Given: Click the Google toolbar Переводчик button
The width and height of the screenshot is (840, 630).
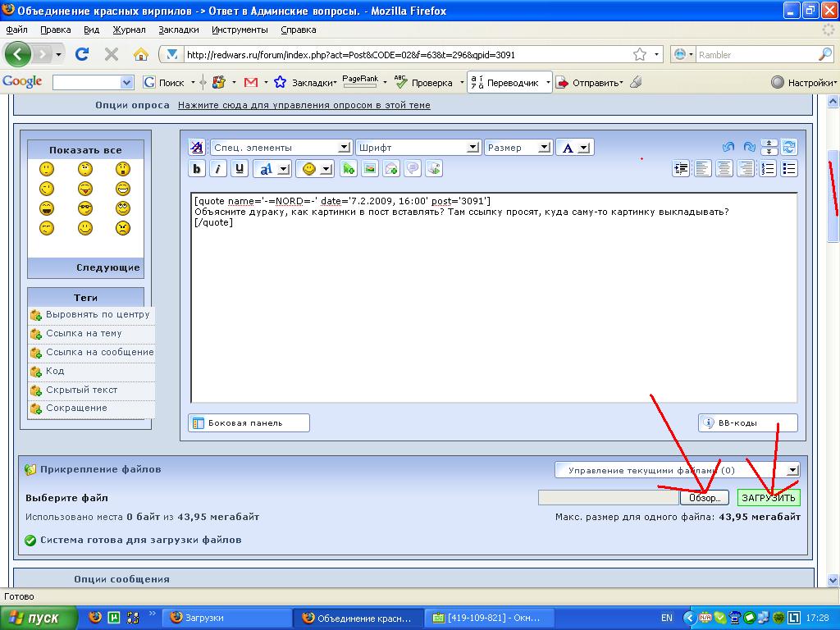Looking at the screenshot, I should click(x=509, y=83).
